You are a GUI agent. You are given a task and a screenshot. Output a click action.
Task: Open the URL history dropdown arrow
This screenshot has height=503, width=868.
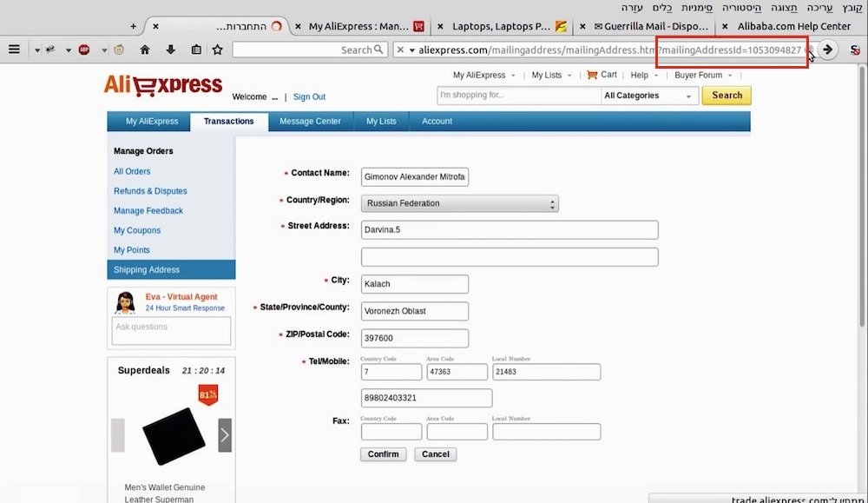tap(411, 50)
